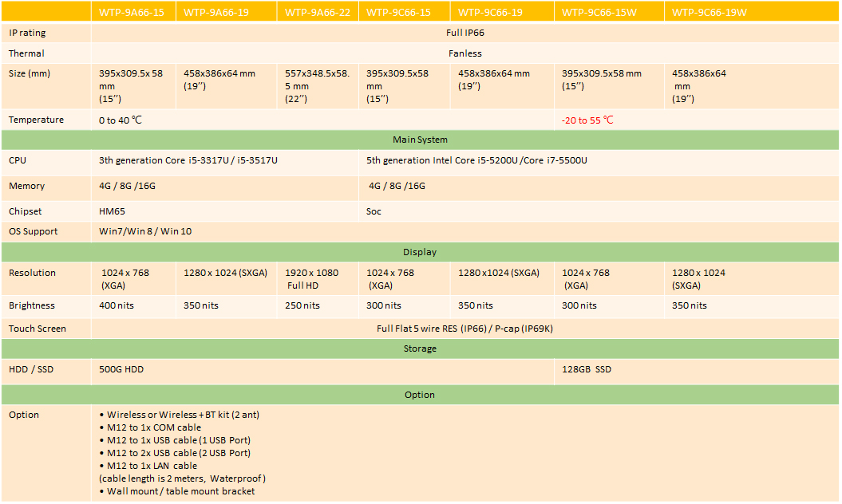Select the WTP-9A66-22 column header

tap(317, 13)
